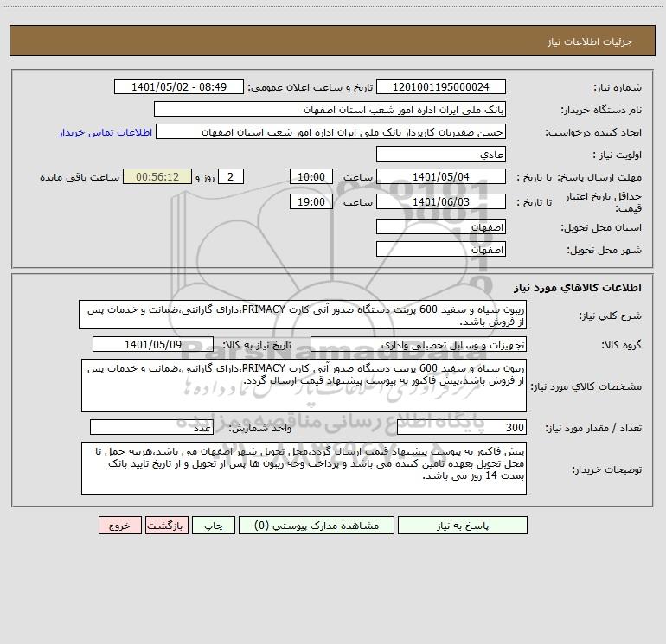The image size is (666, 644).
Task: Click the label 'مشخصات کالاي مورد نياز:'
Action: [x=586, y=386]
